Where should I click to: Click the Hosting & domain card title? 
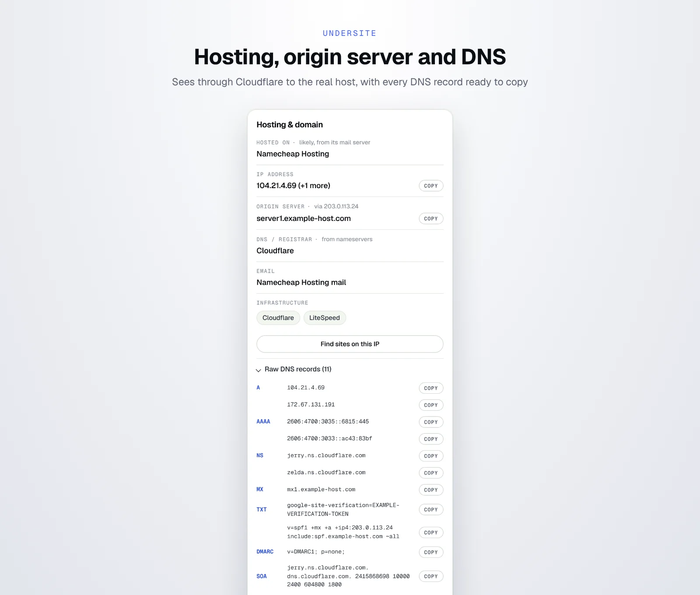point(290,125)
